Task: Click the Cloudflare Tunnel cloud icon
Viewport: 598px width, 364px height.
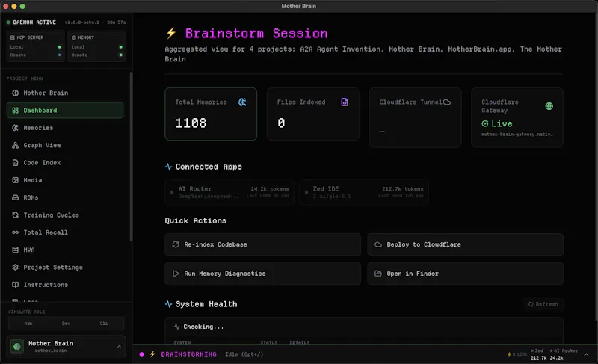Action: pyautogui.click(x=446, y=102)
